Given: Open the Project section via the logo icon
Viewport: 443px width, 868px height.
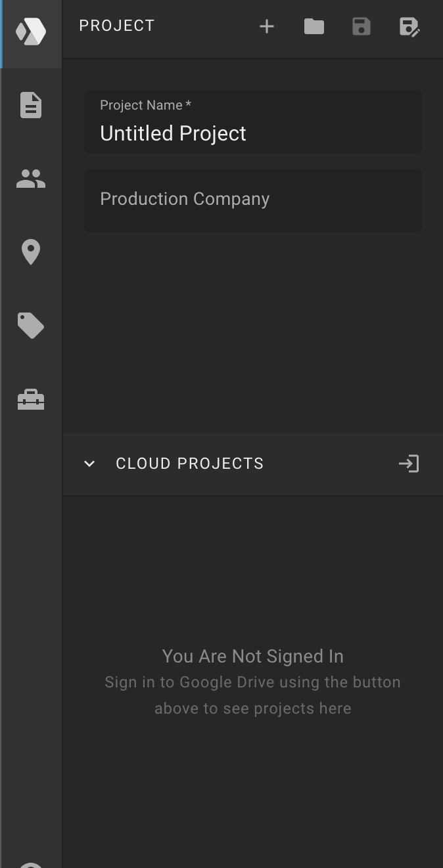Looking at the screenshot, I should click(31, 31).
